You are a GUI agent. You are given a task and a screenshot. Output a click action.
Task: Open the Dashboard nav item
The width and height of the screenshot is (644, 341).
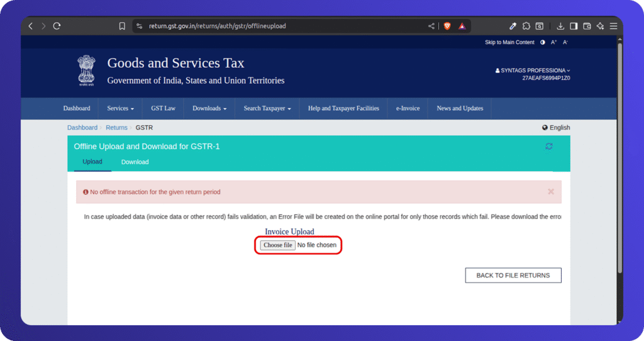77,108
